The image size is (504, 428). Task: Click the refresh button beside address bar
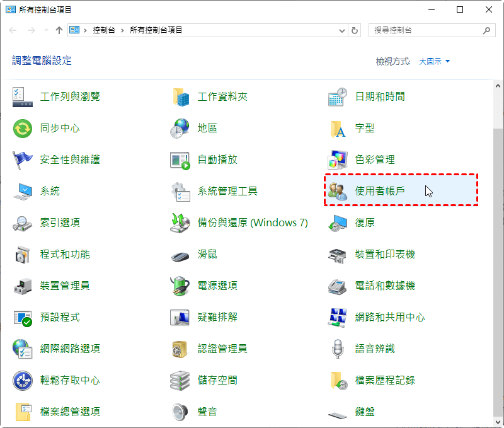point(355,30)
